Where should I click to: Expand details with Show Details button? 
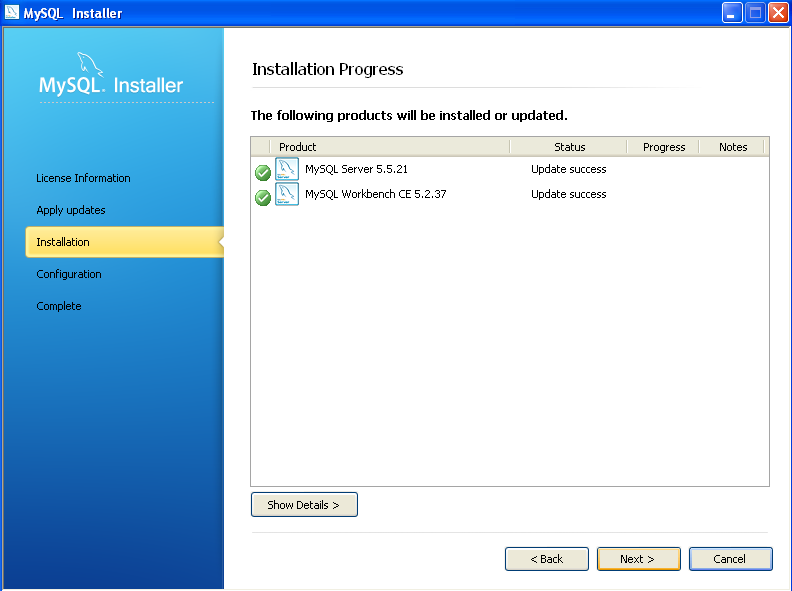pos(304,505)
